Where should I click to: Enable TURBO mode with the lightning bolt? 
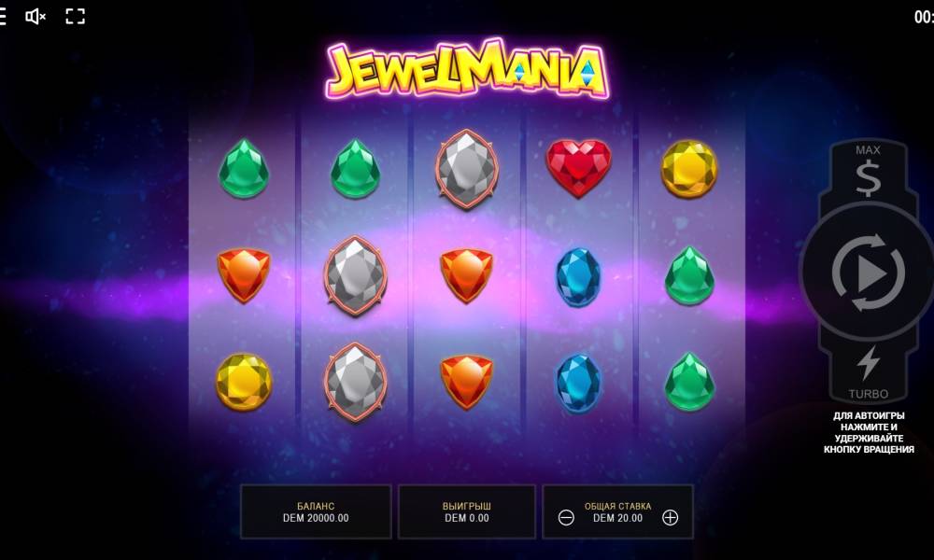(x=868, y=372)
